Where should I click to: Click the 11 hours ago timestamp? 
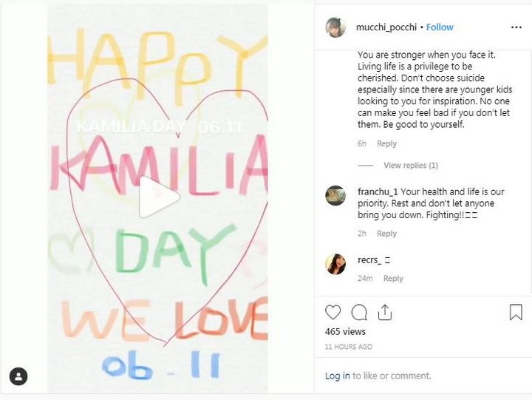tap(349, 347)
